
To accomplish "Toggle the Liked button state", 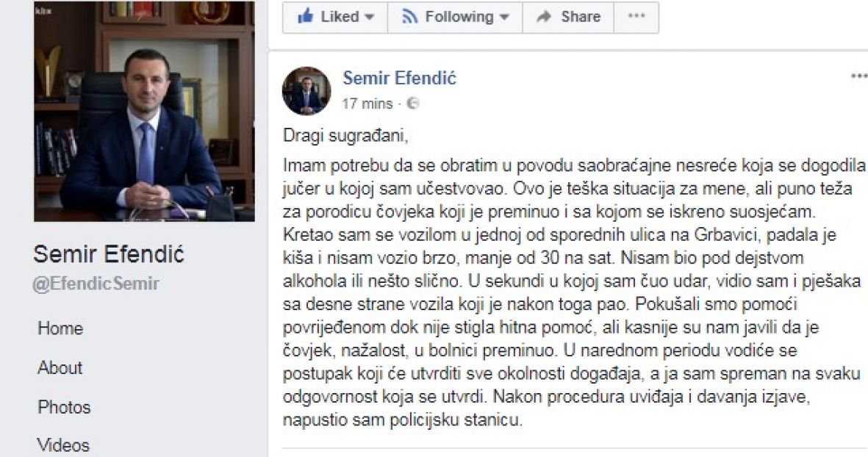I will tap(335, 17).
